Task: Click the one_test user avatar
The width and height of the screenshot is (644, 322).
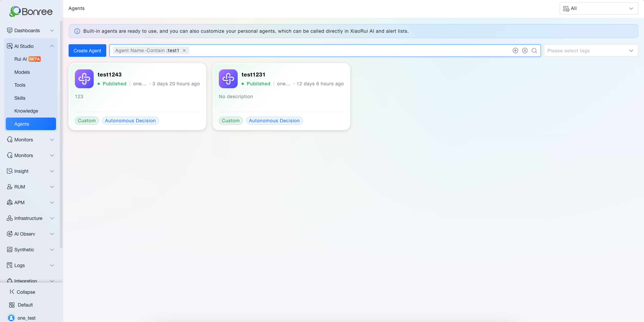Action: (11, 318)
